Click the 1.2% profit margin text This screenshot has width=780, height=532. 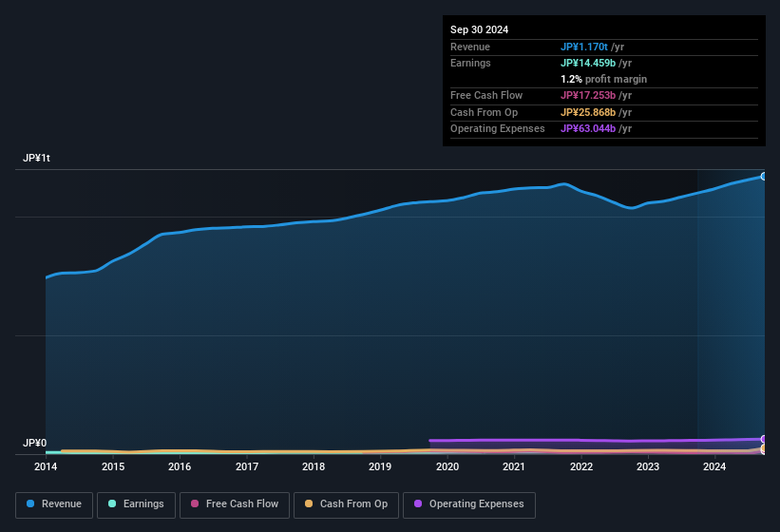(603, 79)
